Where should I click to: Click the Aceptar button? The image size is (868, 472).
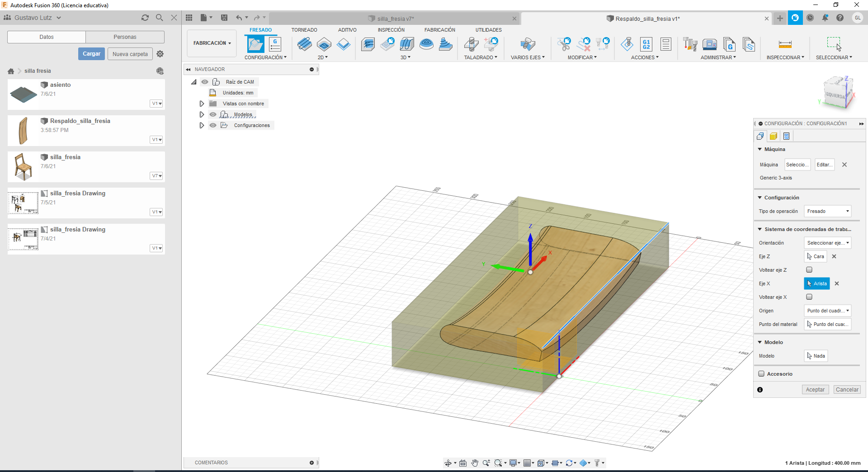[x=815, y=390]
